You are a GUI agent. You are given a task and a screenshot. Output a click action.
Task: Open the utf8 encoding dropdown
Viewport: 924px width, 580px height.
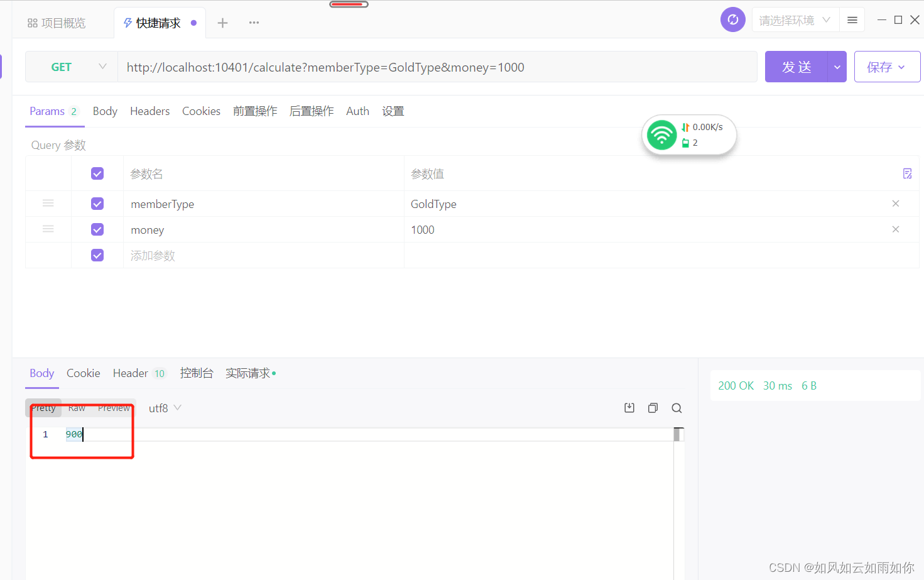[165, 408]
